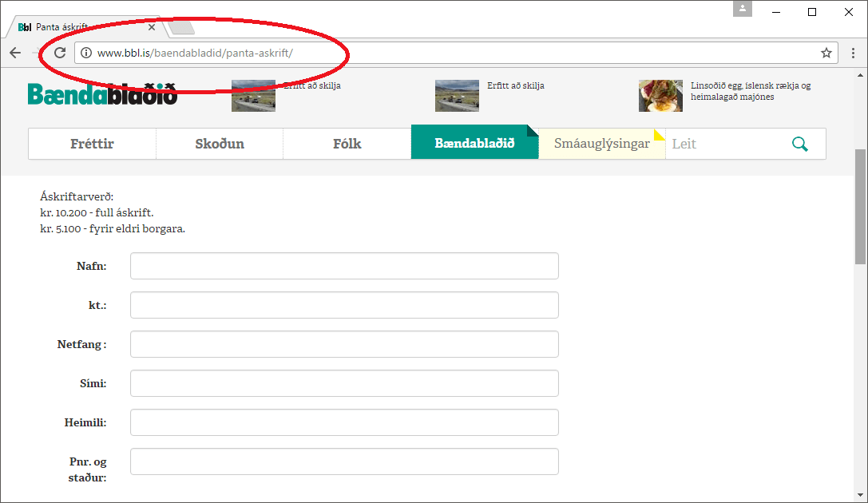Screen dimensions: 868x503
Task: Click the Heimili address field
Action: (344, 422)
